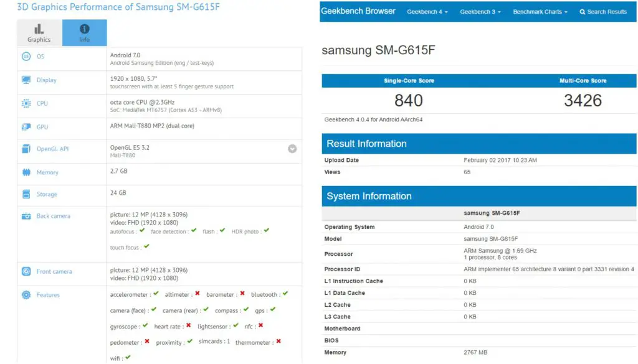Click the touch focus check mark
Viewport: 638px width, 364px height.
[146, 246]
